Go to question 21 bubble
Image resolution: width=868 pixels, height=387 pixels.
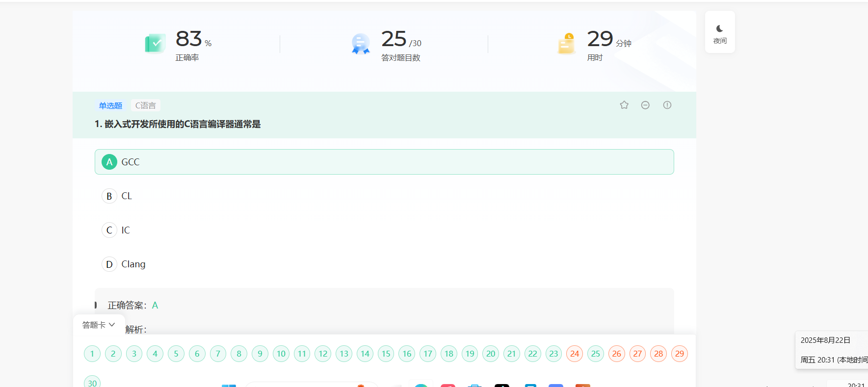click(512, 354)
